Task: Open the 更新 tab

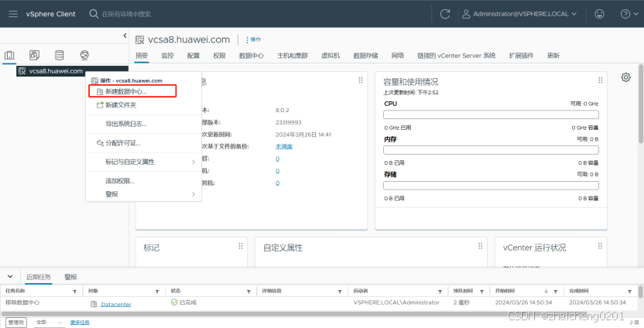Action: [x=553, y=56]
